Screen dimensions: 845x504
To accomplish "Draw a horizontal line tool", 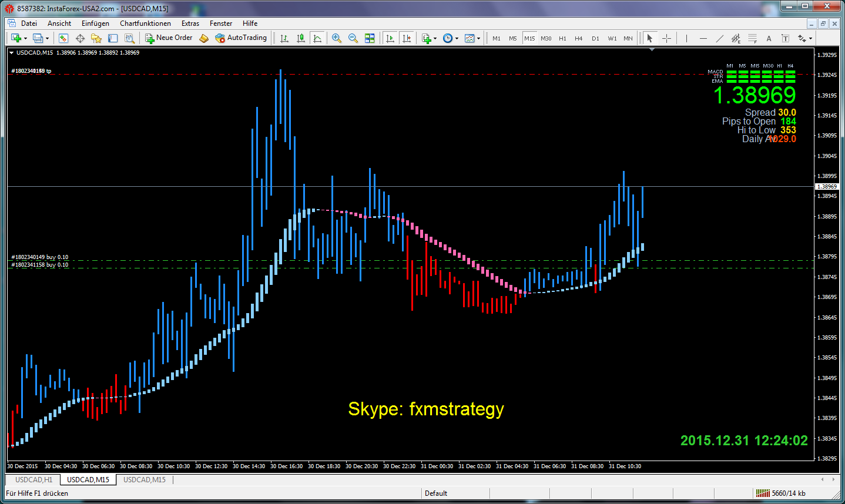I will [703, 38].
